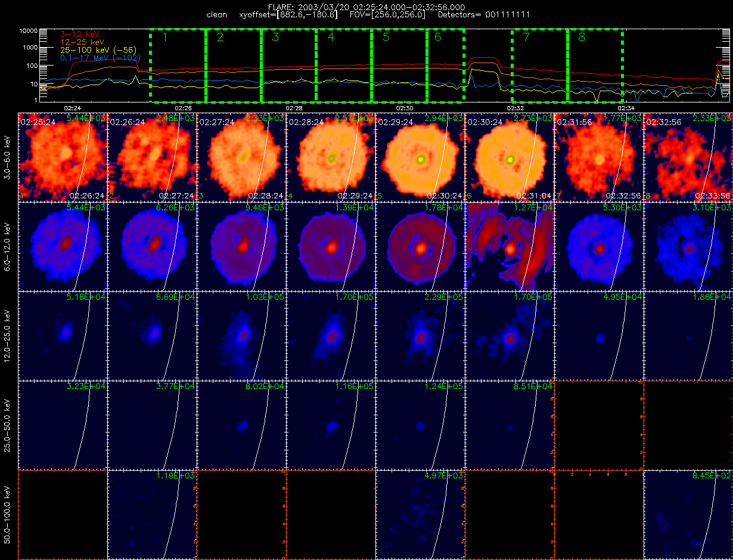Image resolution: width=733 pixels, height=560 pixels.
Task: Click the 10000 y-axis label
Action: pos(29,30)
